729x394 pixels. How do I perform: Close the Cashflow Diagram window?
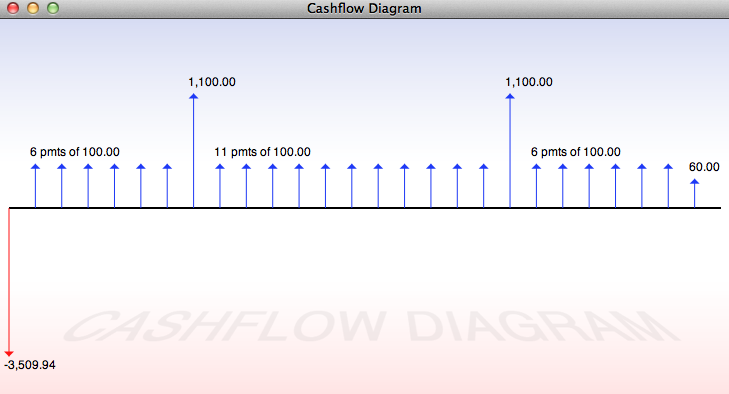point(13,8)
